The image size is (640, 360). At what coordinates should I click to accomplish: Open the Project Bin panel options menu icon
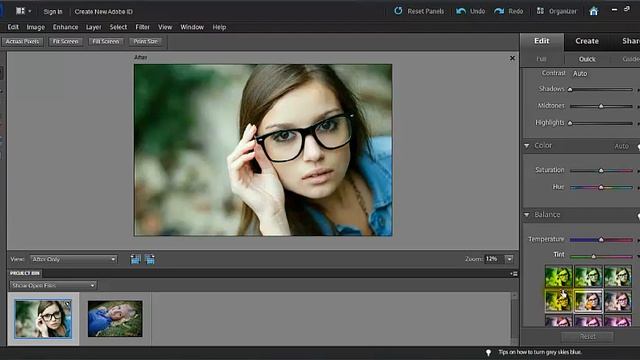[514, 273]
